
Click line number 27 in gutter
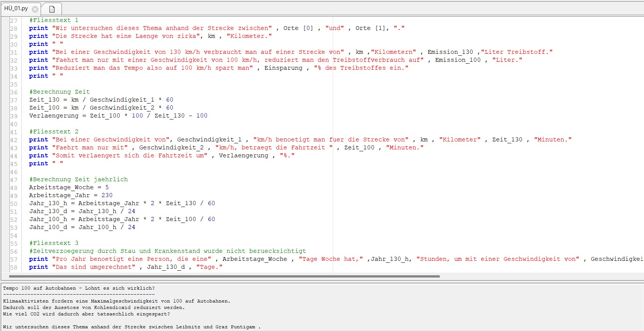(x=14, y=20)
